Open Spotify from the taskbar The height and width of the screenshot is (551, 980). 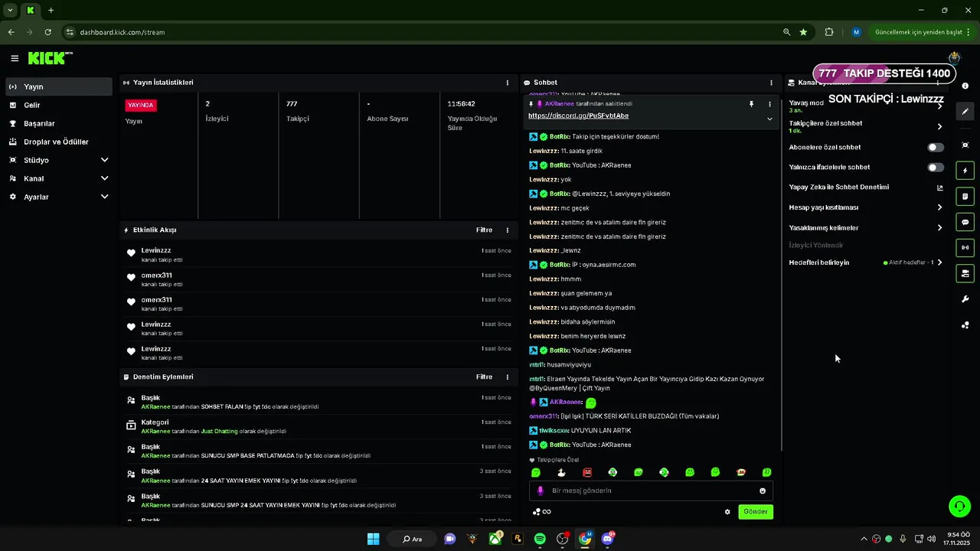[x=540, y=539]
